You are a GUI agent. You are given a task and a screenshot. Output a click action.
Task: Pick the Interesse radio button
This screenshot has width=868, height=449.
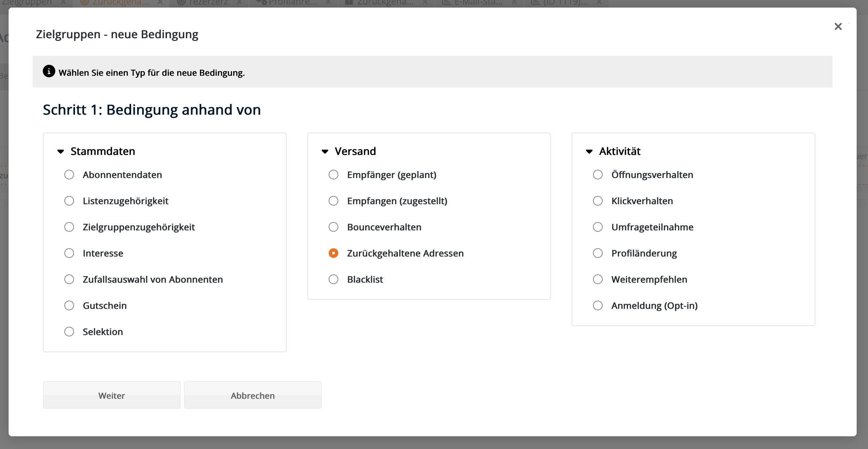pyautogui.click(x=69, y=253)
